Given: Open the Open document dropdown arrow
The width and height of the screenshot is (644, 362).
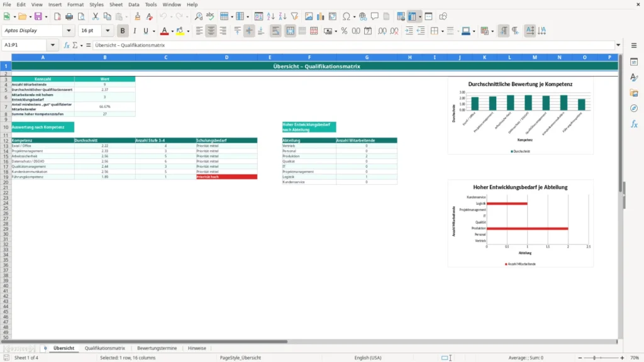Looking at the screenshot, I should [30, 17].
